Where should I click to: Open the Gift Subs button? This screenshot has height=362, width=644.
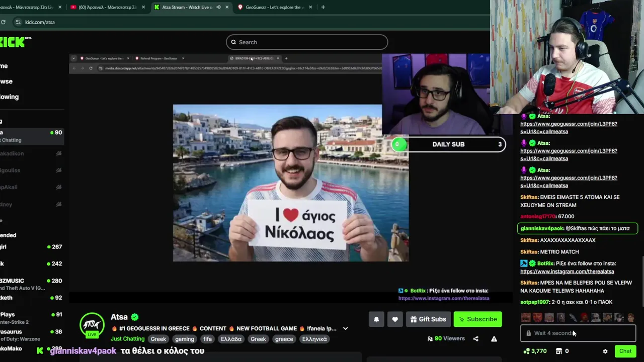click(x=428, y=319)
